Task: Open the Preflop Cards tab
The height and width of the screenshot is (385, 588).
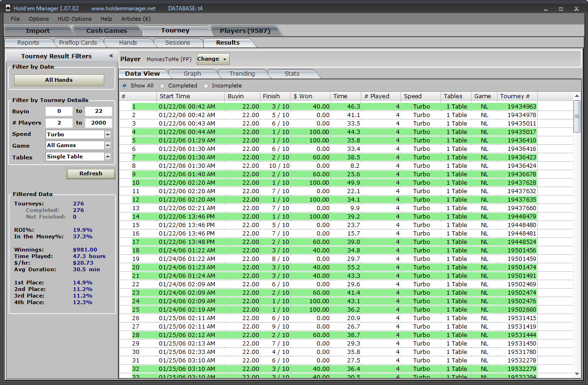Action: tap(78, 43)
